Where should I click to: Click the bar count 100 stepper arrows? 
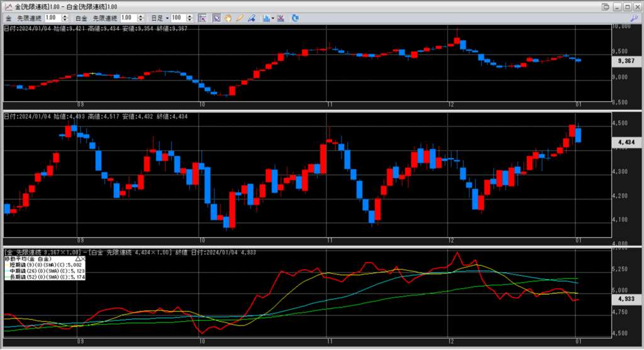[x=187, y=18]
